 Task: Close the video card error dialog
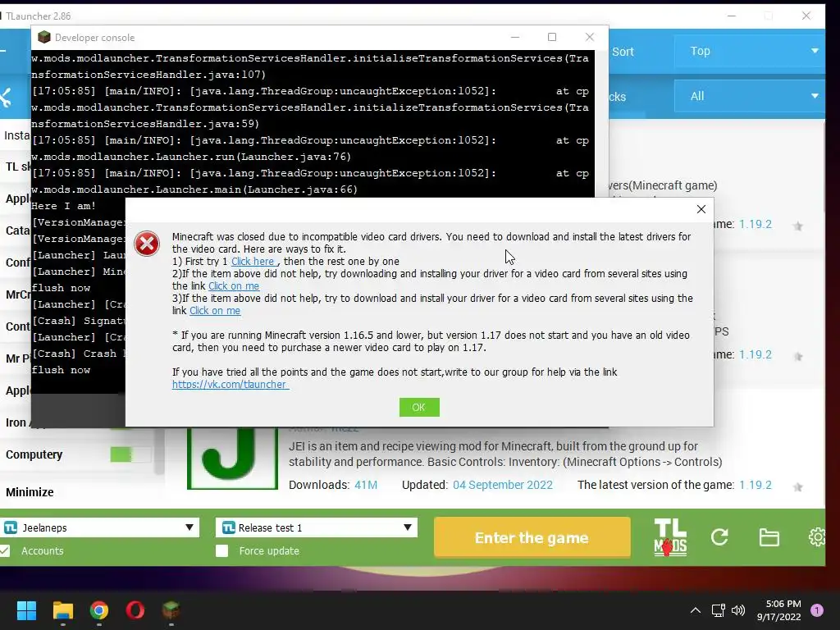701,209
